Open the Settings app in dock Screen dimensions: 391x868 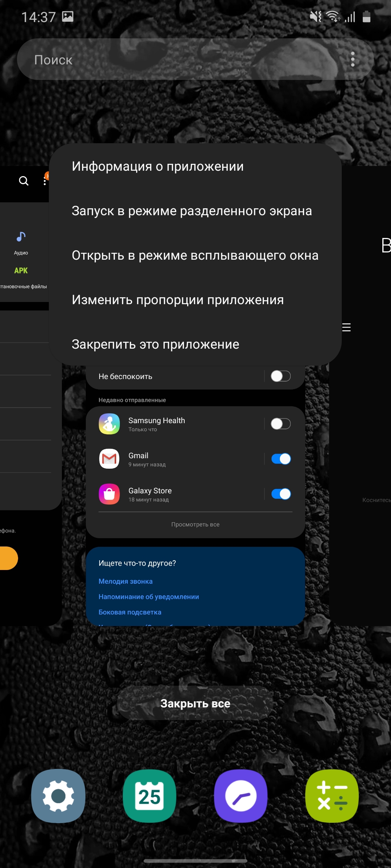[58, 796]
